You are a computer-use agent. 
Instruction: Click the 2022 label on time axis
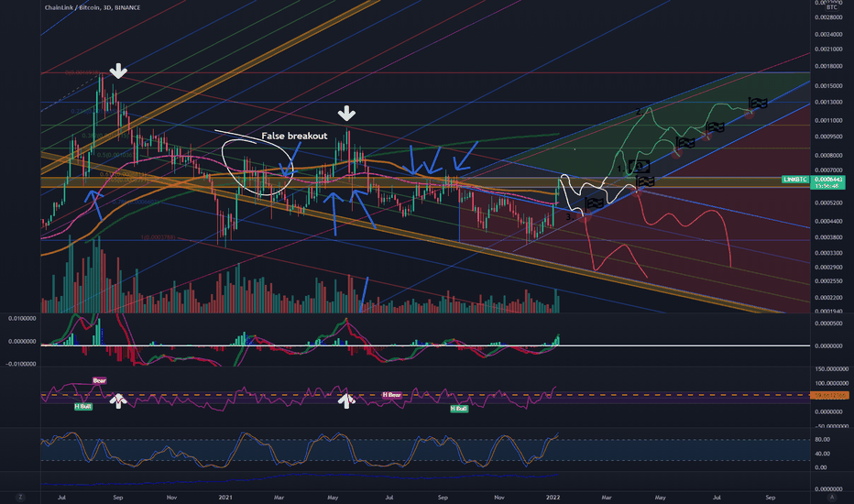pyautogui.click(x=553, y=497)
